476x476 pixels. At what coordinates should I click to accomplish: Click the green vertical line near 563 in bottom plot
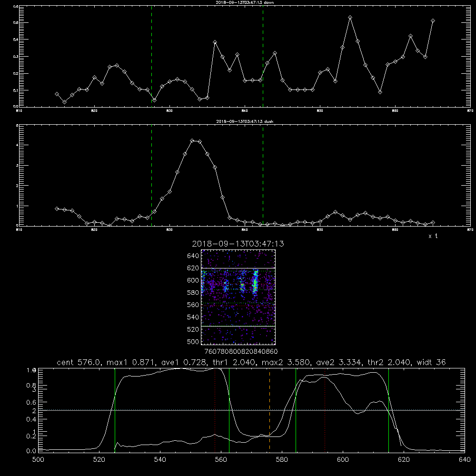(x=229, y=410)
